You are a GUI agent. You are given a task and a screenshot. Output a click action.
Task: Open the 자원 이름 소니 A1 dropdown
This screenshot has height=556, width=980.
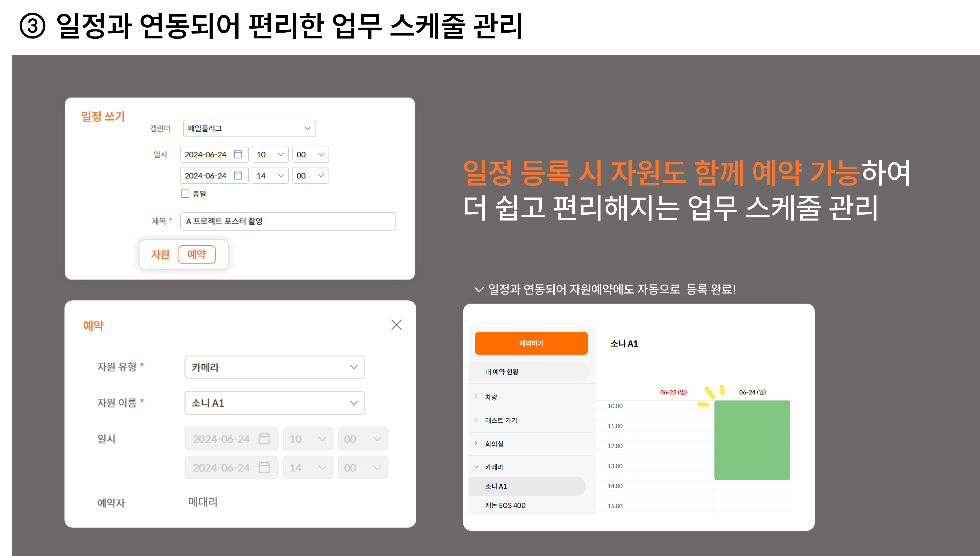[x=274, y=403]
